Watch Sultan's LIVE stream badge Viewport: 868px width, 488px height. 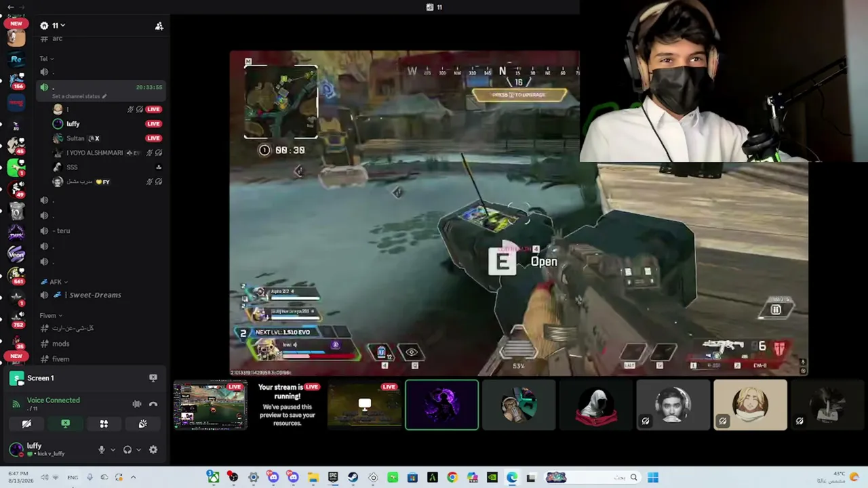pos(153,138)
